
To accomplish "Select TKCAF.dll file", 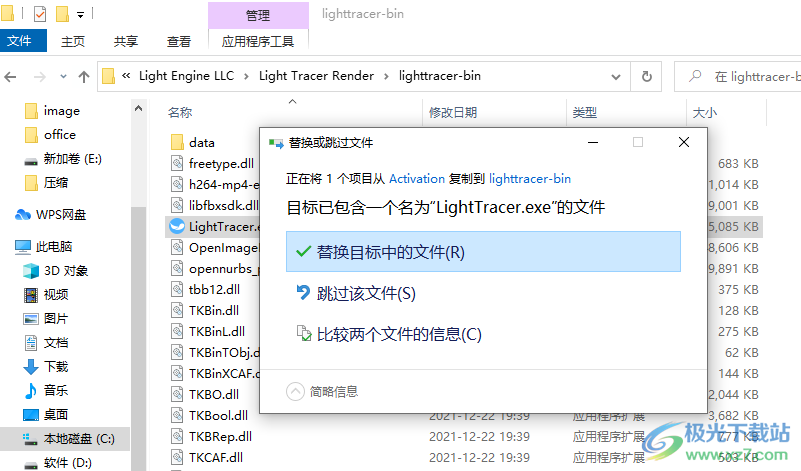I will click(x=216, y=457).
